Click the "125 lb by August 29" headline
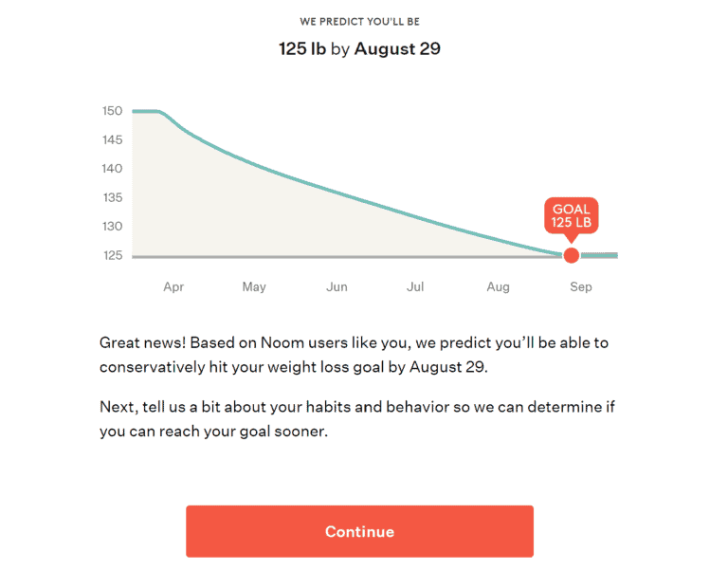 click(359, 48)
